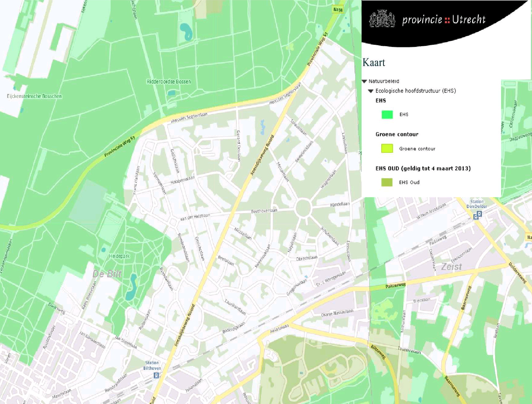Click the 'Hobbemalaan' street label
Image resolution: width=532 pixels, height=404 pixels.
coord(183,180)
